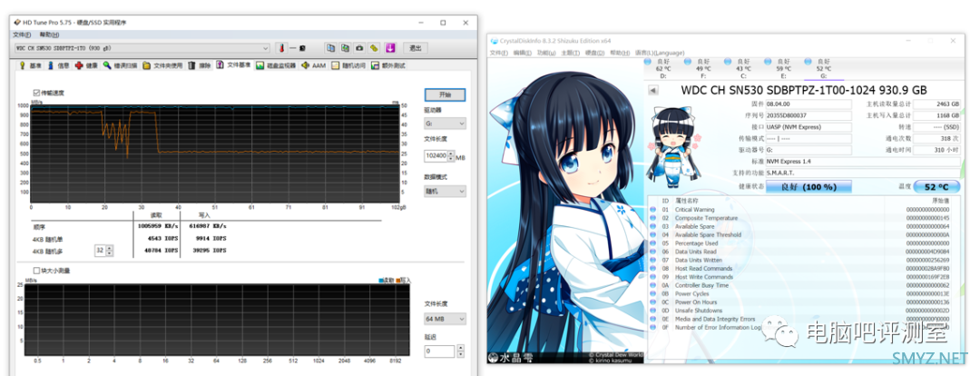The image size is (980, 376).
Task: Open the 语言(L)(Language) menu in CrystalDiskInfo
Action: [x=660, y=53]
